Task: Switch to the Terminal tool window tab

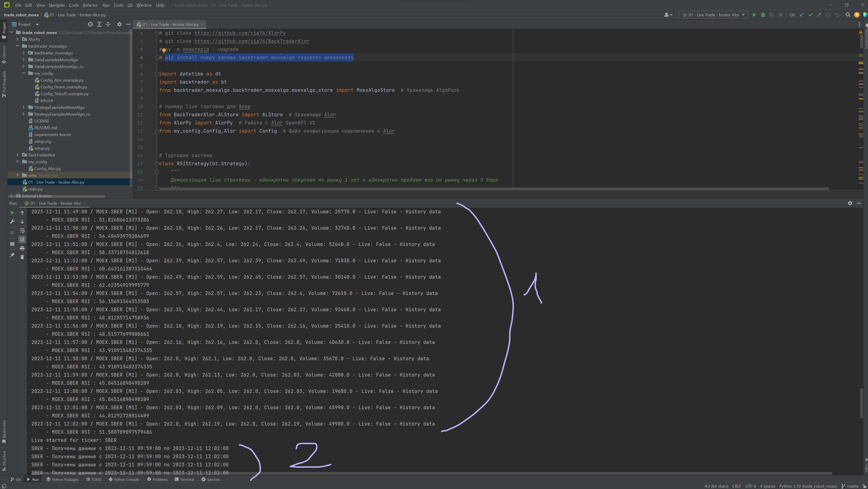Action: click(x=184, y=479)
